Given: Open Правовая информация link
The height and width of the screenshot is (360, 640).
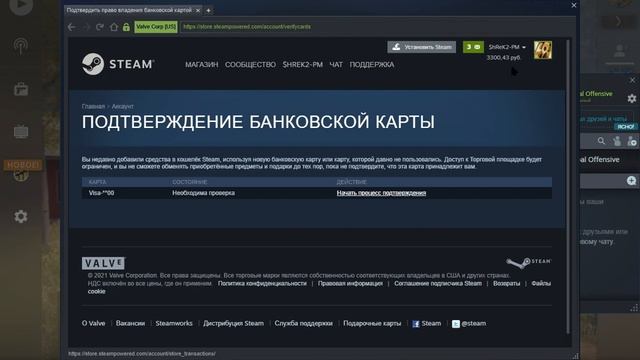Looking at the screenshot, I should [x=350, y=283].
